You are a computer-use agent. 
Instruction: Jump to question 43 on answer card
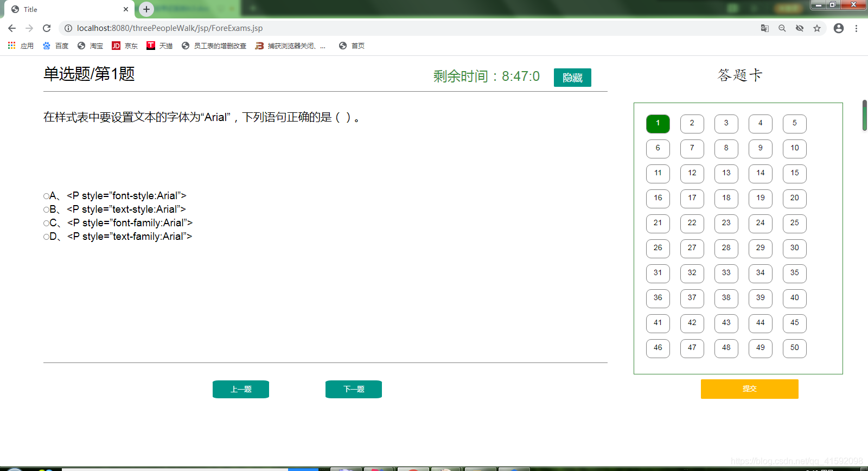[x=726, y=323]
